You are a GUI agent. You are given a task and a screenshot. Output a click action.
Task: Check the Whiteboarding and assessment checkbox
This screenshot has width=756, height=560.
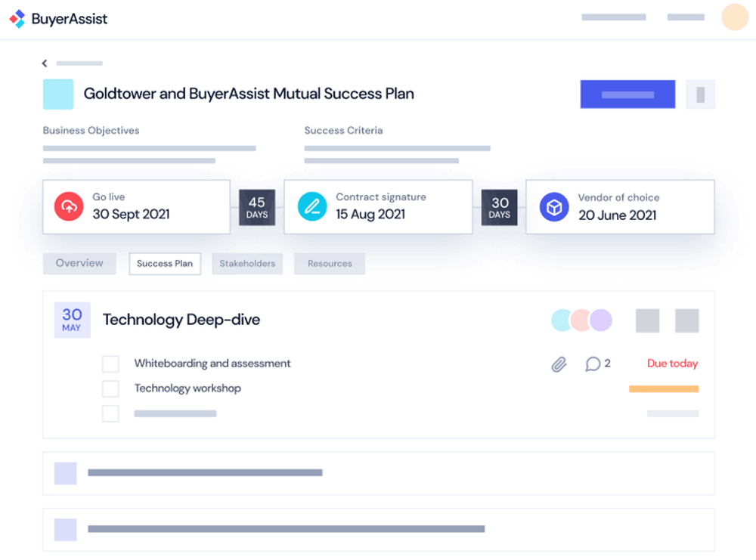(x=110, y=364)
